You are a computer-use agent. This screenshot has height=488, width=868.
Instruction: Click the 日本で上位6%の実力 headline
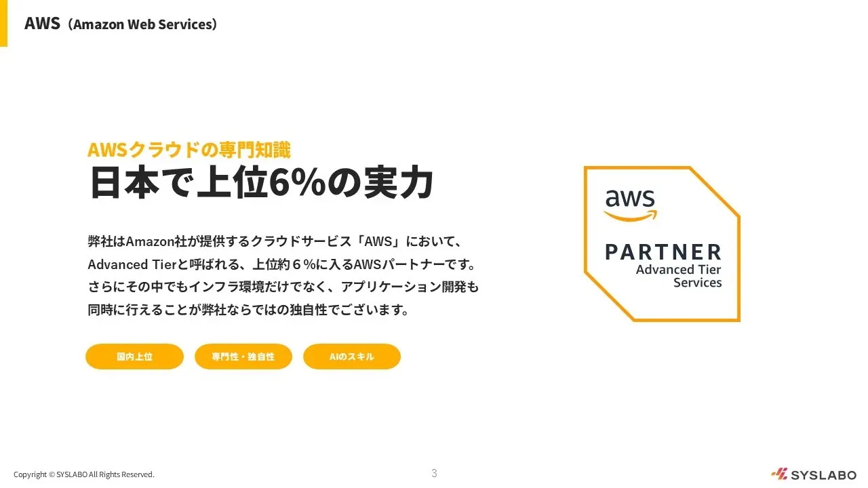point(261,183)
